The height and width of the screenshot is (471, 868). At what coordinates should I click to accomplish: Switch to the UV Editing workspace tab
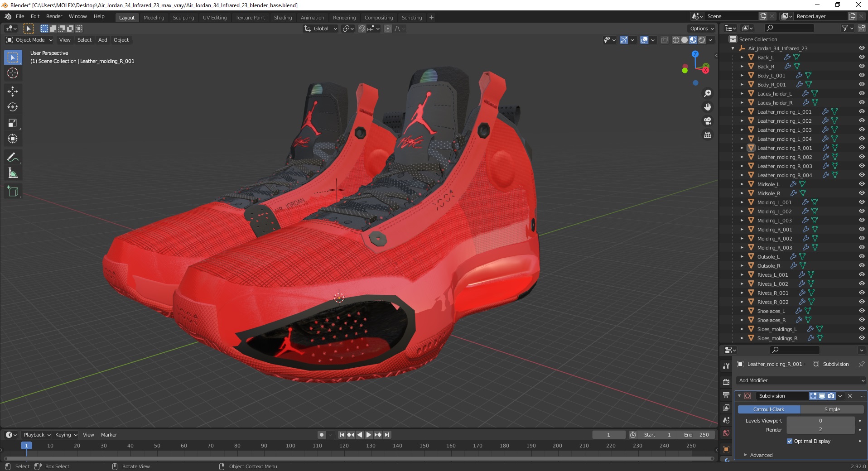pyautogui.click(x=215, y=18)
